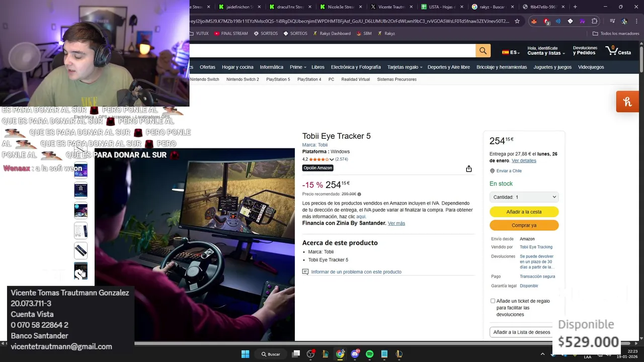Select the PlayStation 5 subcategory
This screenshot has height=362, width=644.
[x=278, y=79]
